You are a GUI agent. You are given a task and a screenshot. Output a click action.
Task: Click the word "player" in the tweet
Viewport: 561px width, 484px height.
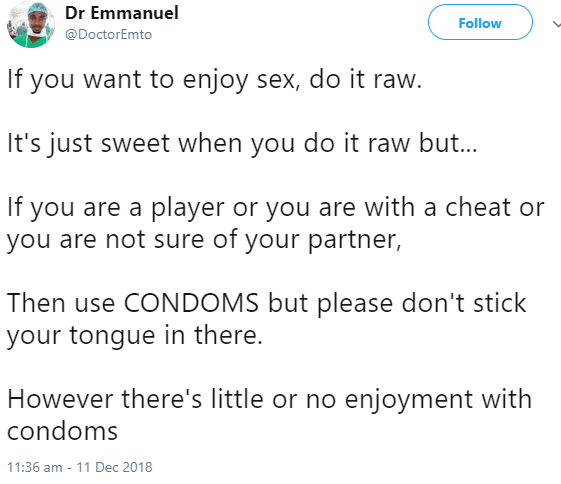pyautogui.click(x=187, y=209)
